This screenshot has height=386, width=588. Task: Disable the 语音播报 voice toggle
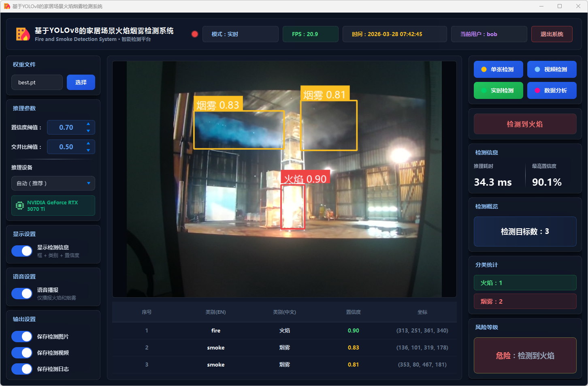(22, 294)
